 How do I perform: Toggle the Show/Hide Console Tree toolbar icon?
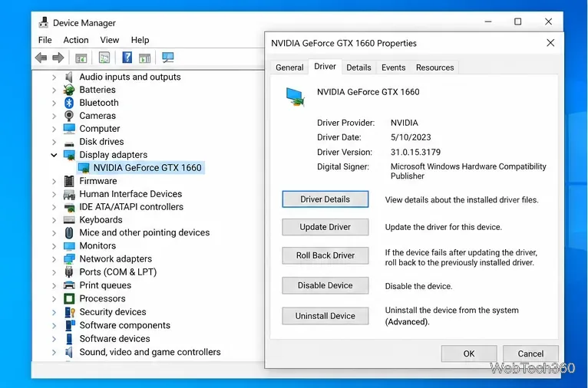81,58
